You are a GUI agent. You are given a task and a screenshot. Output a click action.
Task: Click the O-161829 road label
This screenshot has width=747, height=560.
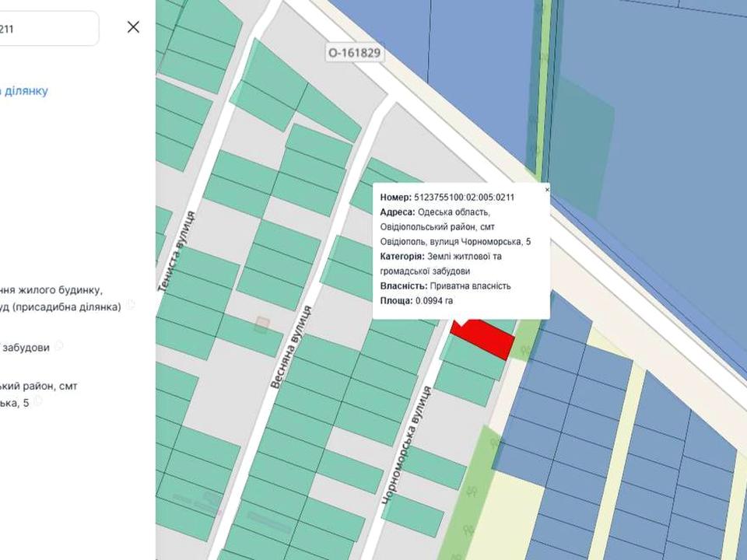(355, 53)
